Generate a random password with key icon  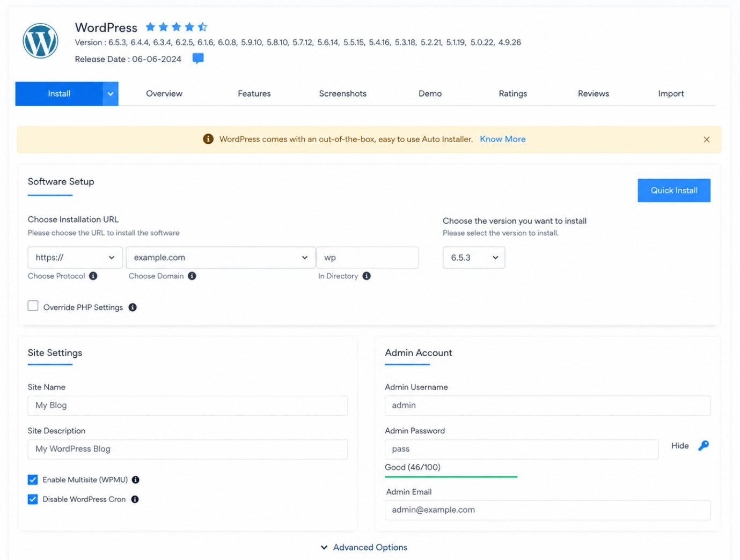(704, 446)
